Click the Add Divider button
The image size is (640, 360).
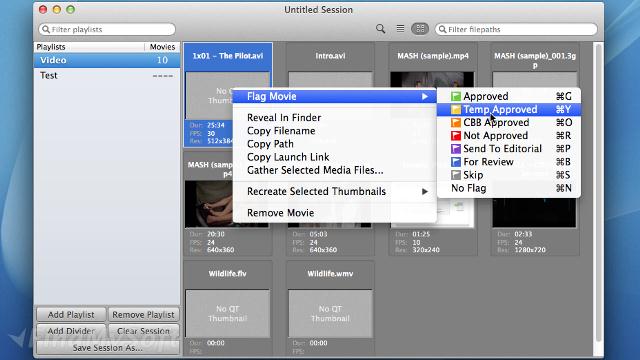point(71,331)
